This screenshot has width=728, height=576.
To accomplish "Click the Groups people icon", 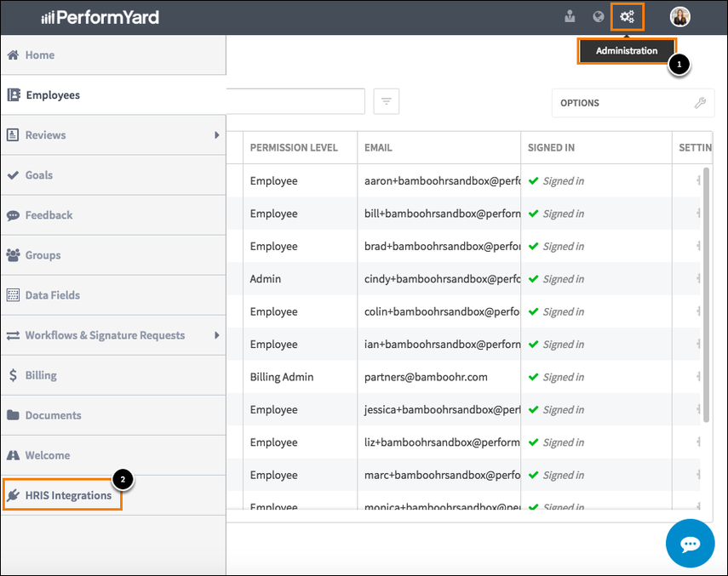I will (13, 255).
